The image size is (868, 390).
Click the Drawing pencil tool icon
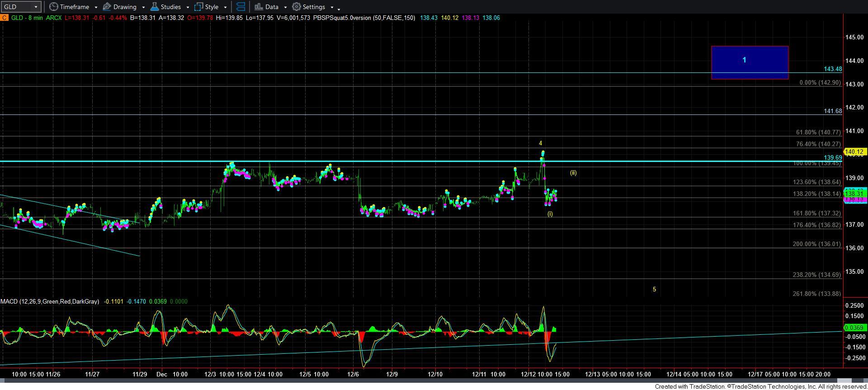pyautogui.click(x=107, y=7)
